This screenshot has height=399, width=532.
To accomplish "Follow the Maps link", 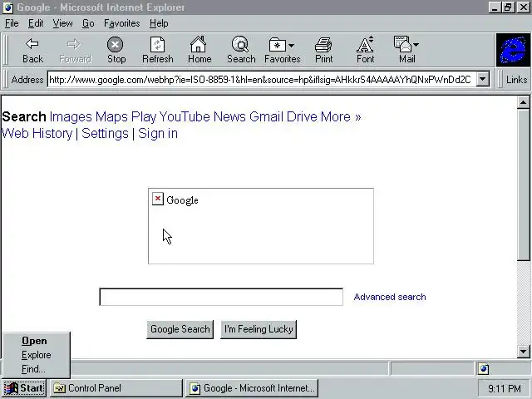I will click(x=111, y=116).
